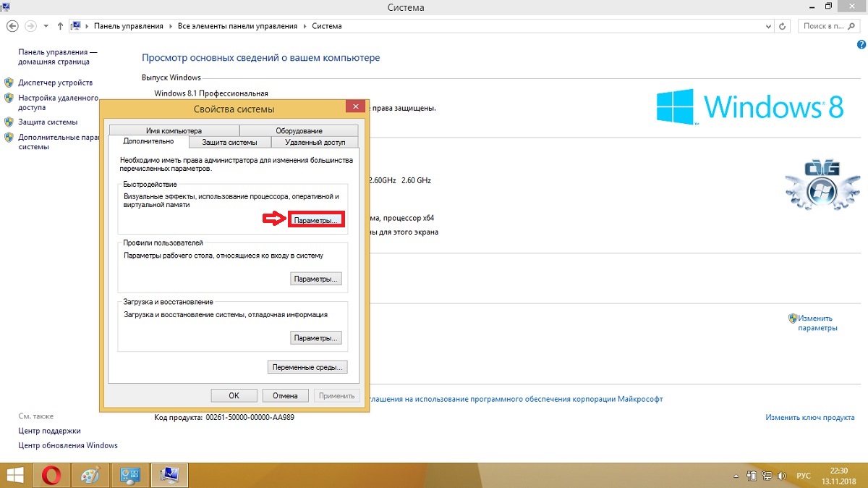This screenshot has height=488, width=868.
Task: Open Защита системы link in left pane
Action: click(48, 122)
